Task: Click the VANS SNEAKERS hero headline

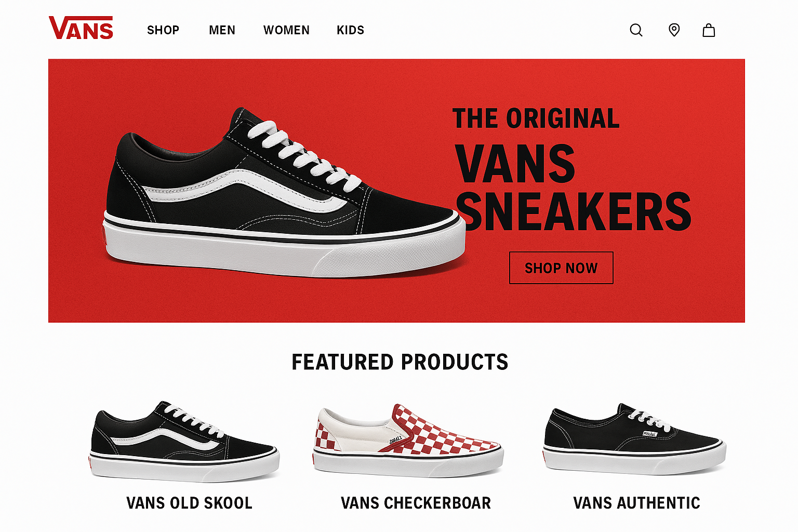Action: (573, 187)
